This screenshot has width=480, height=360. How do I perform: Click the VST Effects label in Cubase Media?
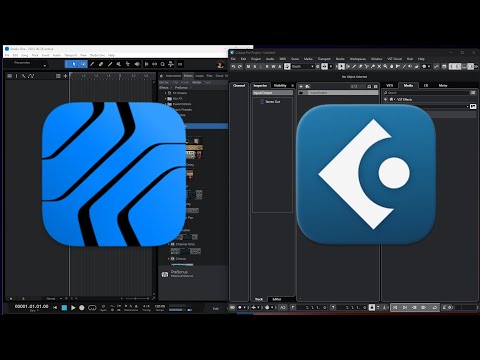point(404,99)
